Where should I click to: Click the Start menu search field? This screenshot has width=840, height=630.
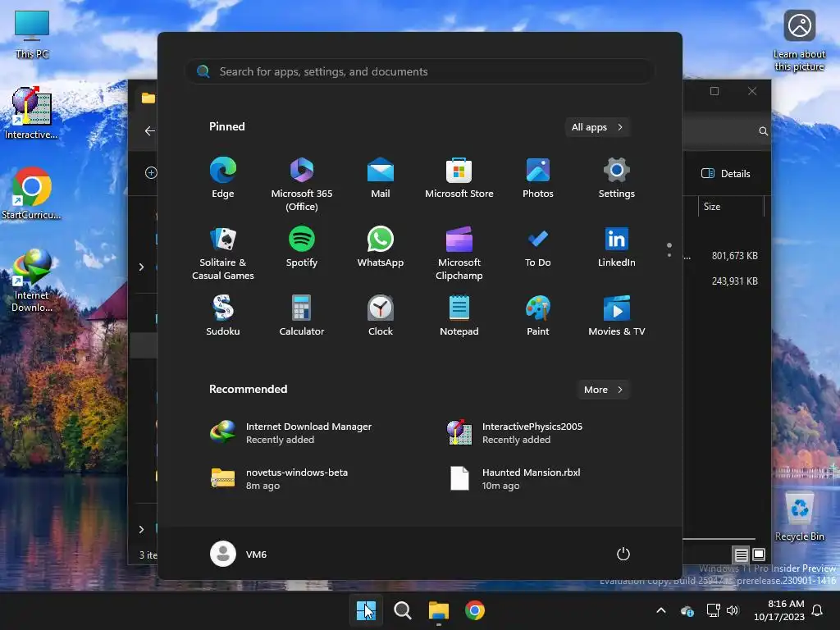tap(419, 71)
